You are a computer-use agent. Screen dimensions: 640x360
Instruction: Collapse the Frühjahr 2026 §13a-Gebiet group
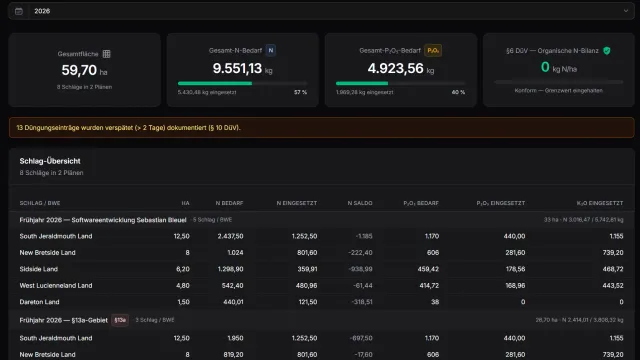coord(321,320)
